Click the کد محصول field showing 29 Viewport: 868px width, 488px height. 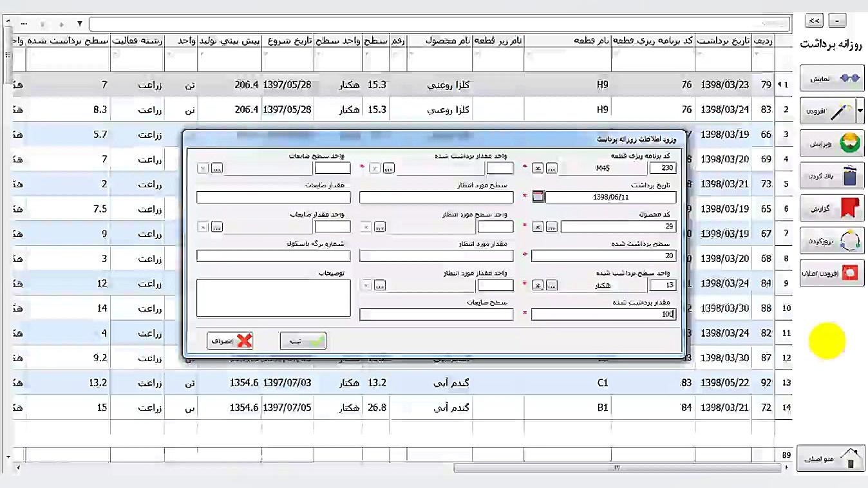click(x=618, y=227)
